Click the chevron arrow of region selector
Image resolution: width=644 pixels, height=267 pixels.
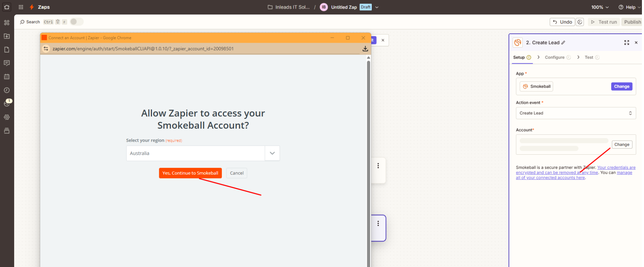[272, 153]
